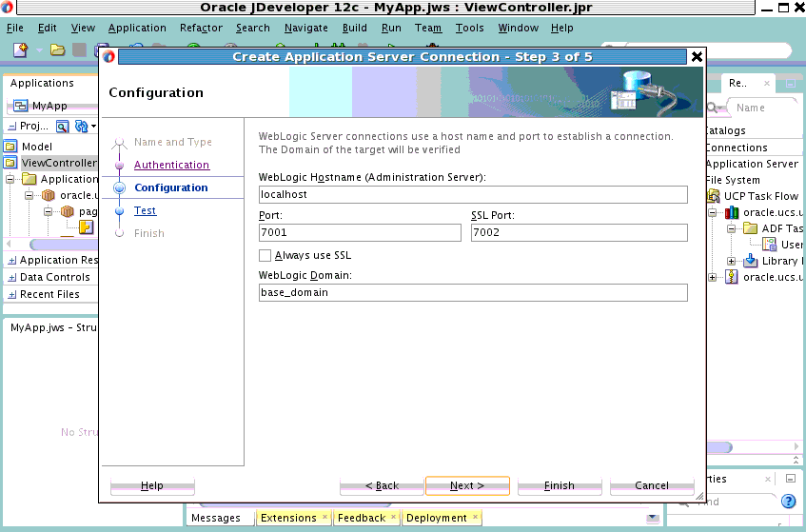This screenshot has height=532, width=806.
Task: Switch to the Deployment tab
Action: click(x=441, y=518)
